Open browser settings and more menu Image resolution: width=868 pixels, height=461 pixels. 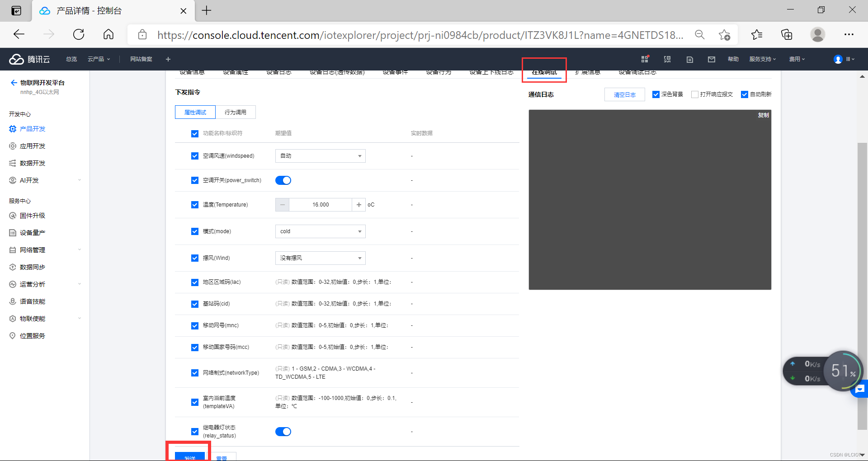[x=849, y=34]
